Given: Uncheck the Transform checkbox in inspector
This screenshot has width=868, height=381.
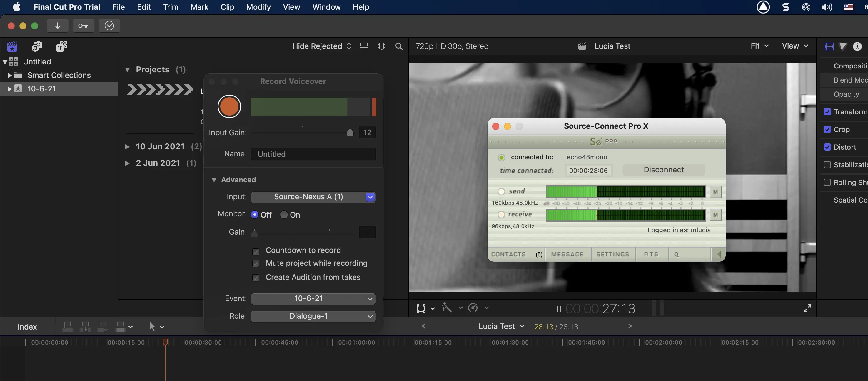Looking at the screenshot, I should (x=827, y=112).
